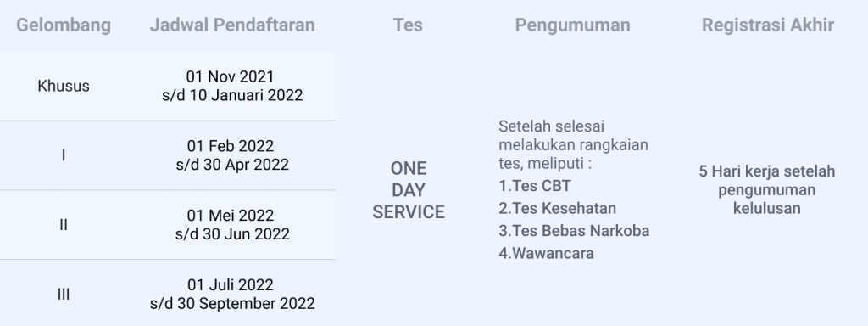Click the s/d 30 September 2022 text
Image resolution: width=868 pixels, height=326 pixels.
pos(232,304)
